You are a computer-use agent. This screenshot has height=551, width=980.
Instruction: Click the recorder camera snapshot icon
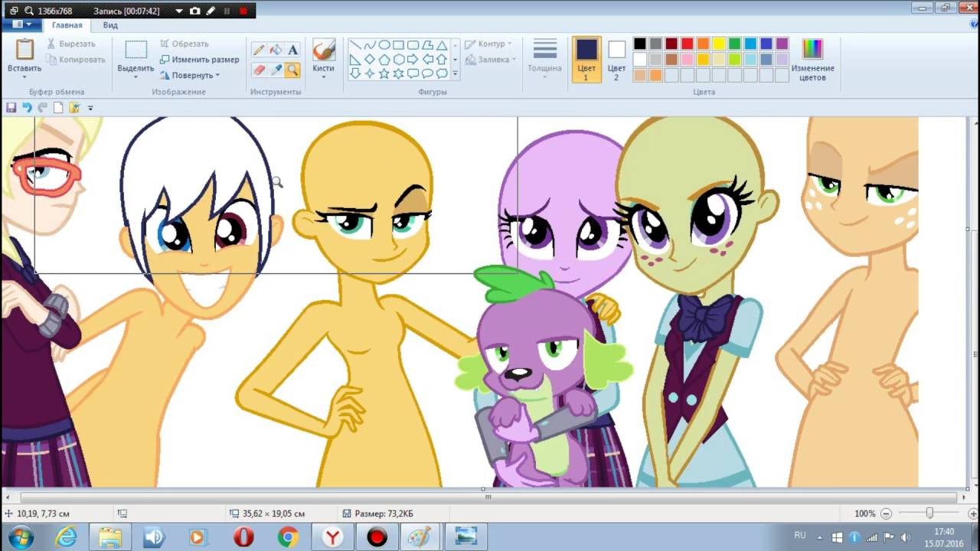[x=195, y=11]
